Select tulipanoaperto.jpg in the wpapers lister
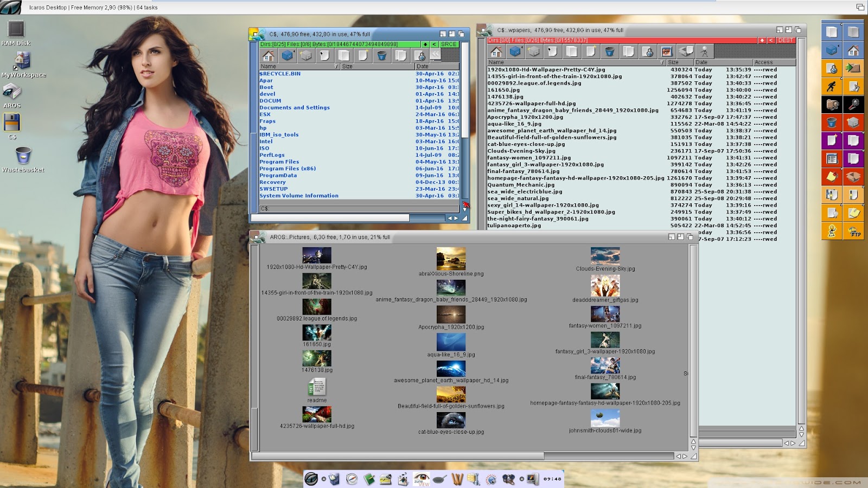 point(514,226)
